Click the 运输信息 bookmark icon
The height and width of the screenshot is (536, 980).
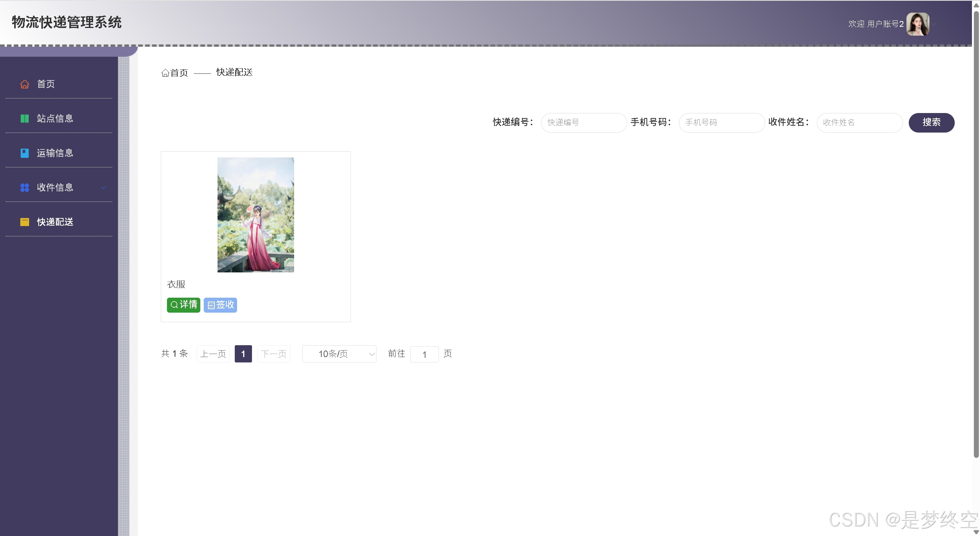tap(25, 153)
